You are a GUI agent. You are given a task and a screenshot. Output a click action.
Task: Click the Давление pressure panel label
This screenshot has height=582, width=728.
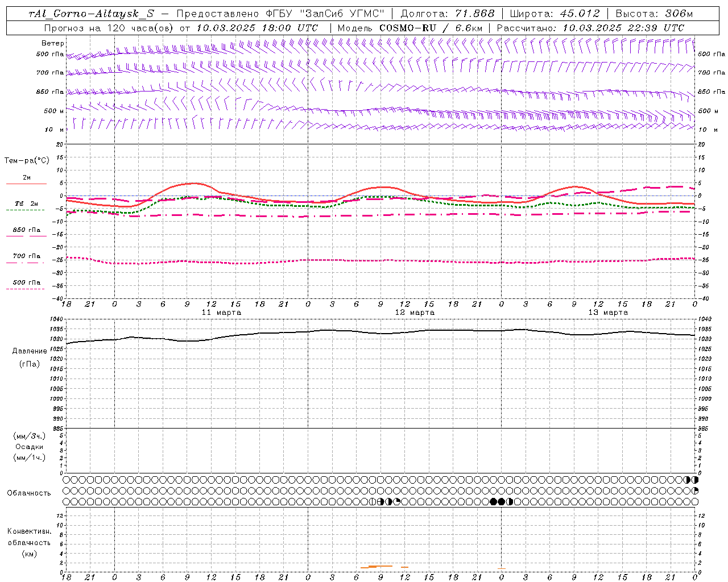click(x=30, y=351)
